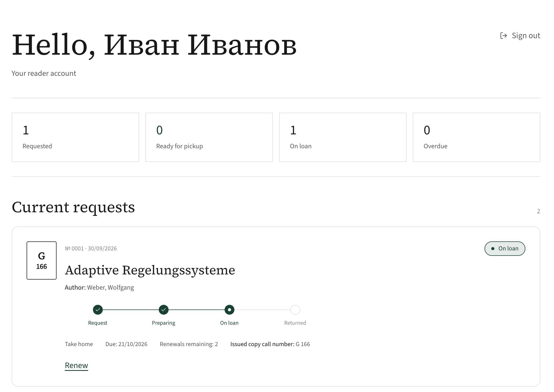Image resolution: width=554 pixels, height=392 pixels.
Task: Click the Current requests heading
Action: click(x=73, y=207)
